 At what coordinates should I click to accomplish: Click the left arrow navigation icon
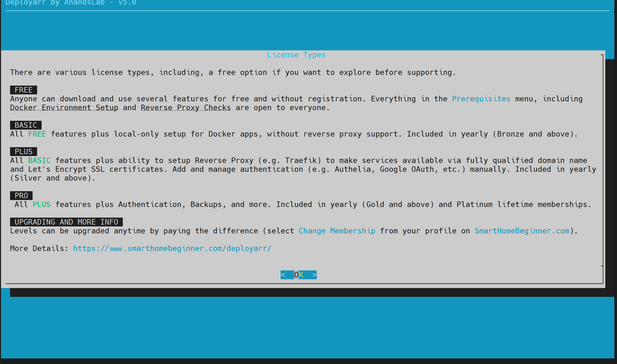click(x=283, y=275)
